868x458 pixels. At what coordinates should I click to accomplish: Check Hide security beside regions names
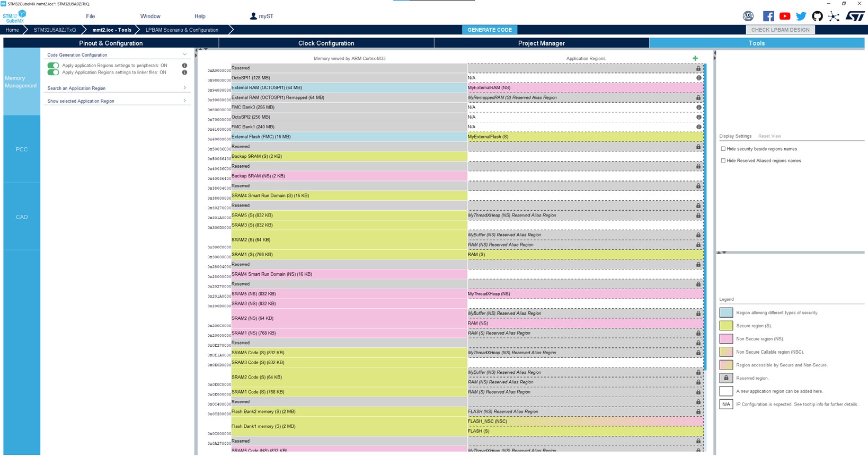coord(723,149)
